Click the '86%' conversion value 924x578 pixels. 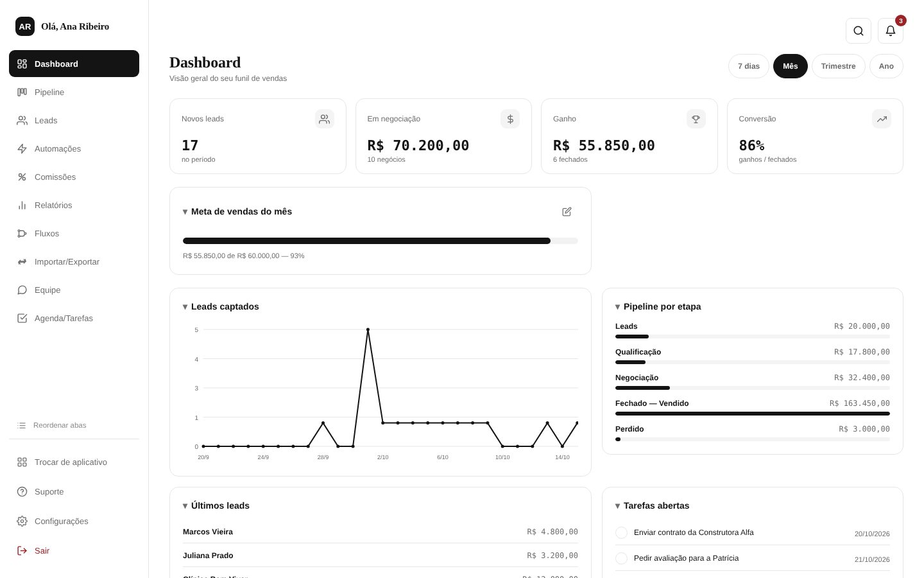(x=751, y=145)
